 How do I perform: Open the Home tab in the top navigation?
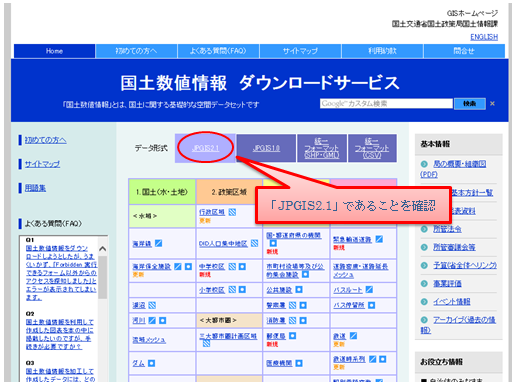(x=55, y=51)
